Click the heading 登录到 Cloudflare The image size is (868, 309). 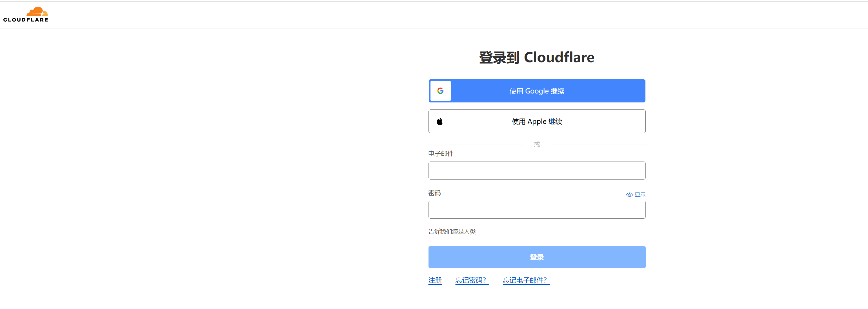(536, 57)
